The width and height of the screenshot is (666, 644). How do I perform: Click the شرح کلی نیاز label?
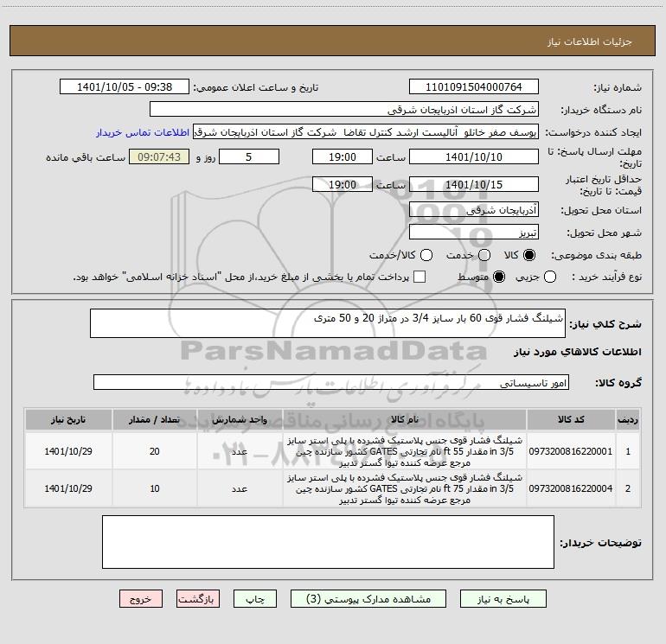point(605,324)
